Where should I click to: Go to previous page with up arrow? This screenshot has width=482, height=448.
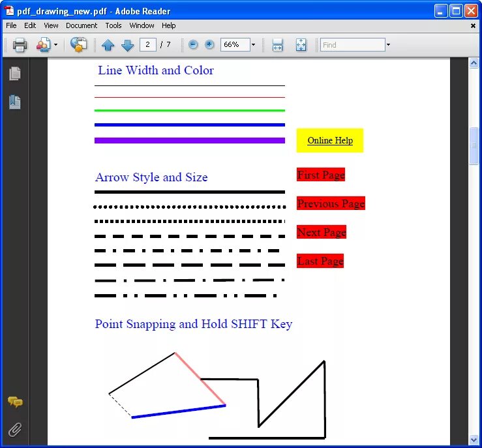tap(108, 45)
